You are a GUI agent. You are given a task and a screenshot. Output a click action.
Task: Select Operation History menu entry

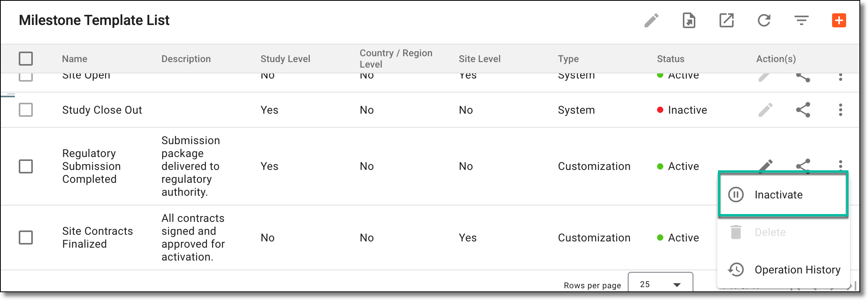point(783,270)
